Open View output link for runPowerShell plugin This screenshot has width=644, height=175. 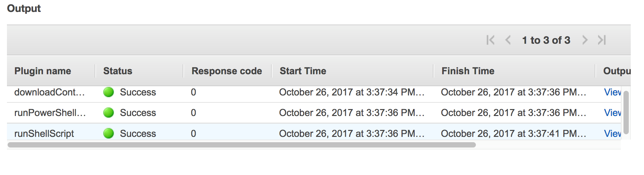point(613,113)
